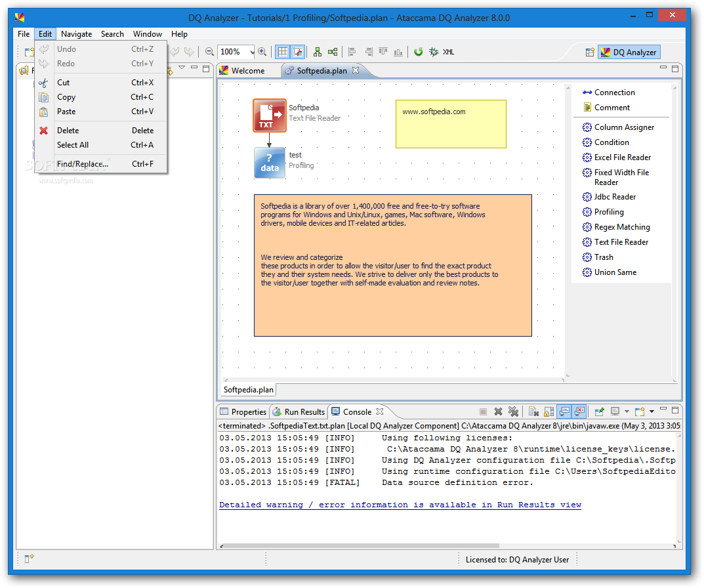The height and width of the screenshot is (588, 704).
Task: Choose Paste from Edit menu
Action: coord(101,112)
